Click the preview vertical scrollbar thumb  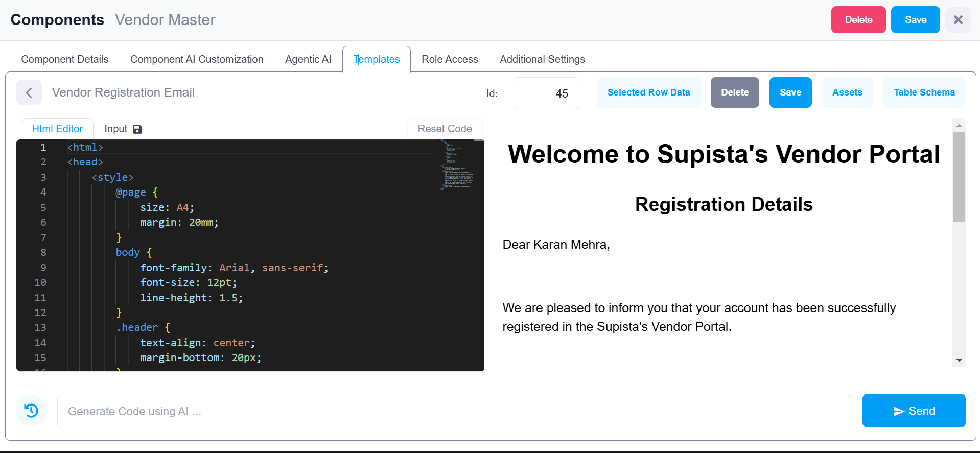pyautogui.click(x=959, y=177)
